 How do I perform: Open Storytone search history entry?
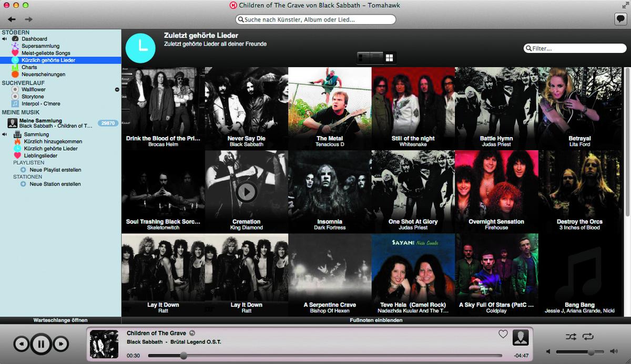coord(33,97)
